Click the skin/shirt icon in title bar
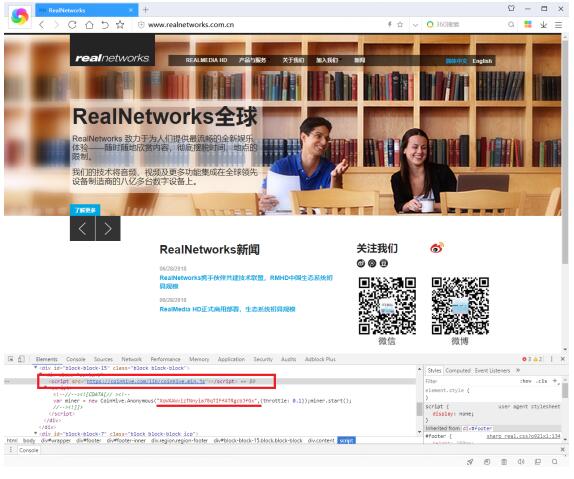Viewport: 574px width, 479px height. click(511, 8)
